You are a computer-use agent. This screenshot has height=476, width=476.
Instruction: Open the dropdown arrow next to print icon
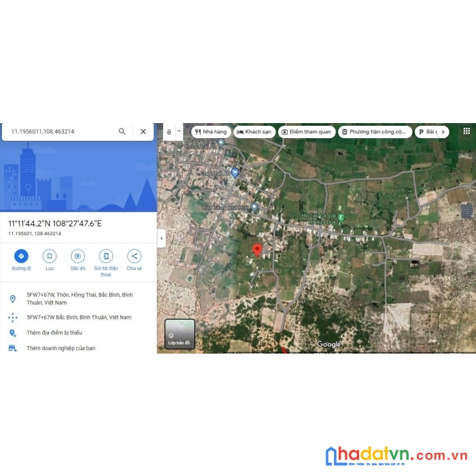(x=179, y=131)
